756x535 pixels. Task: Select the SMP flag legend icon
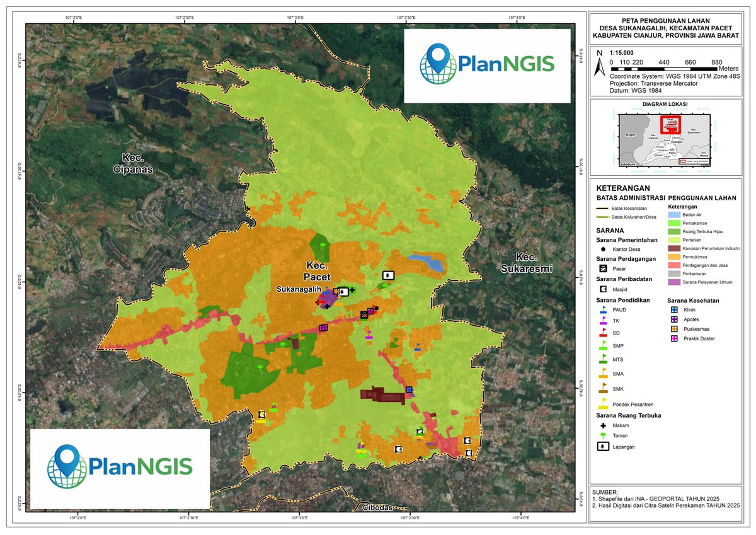point(602,345)
